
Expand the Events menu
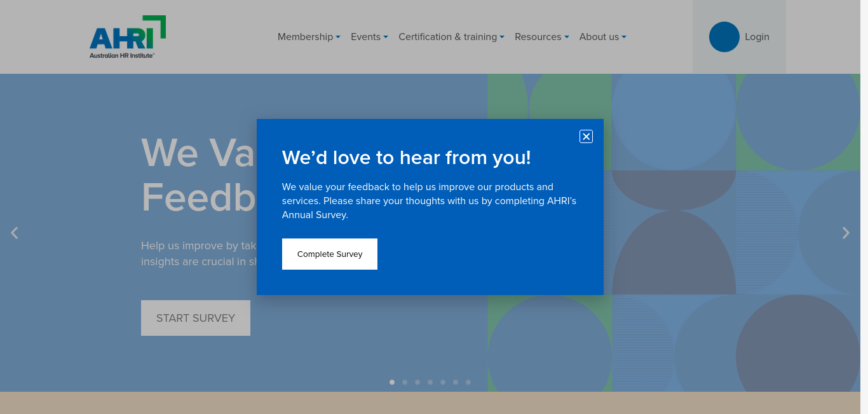369,37
